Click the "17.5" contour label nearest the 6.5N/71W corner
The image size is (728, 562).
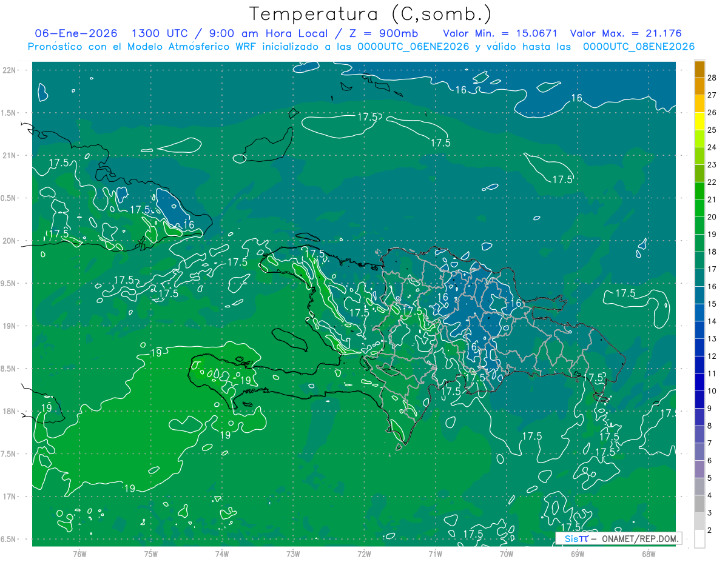click(473, 534)
